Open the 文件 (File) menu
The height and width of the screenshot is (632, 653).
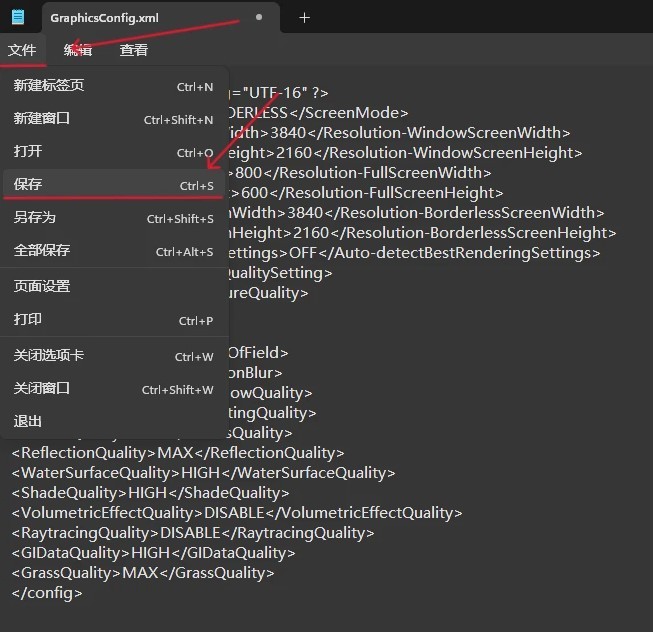22,50
